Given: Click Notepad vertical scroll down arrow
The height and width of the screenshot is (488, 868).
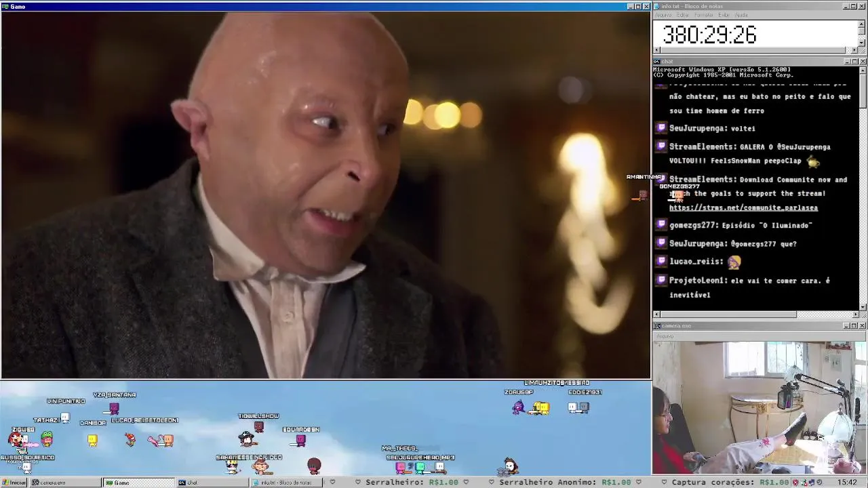Looking at the screenshot, I should [863, 43].
